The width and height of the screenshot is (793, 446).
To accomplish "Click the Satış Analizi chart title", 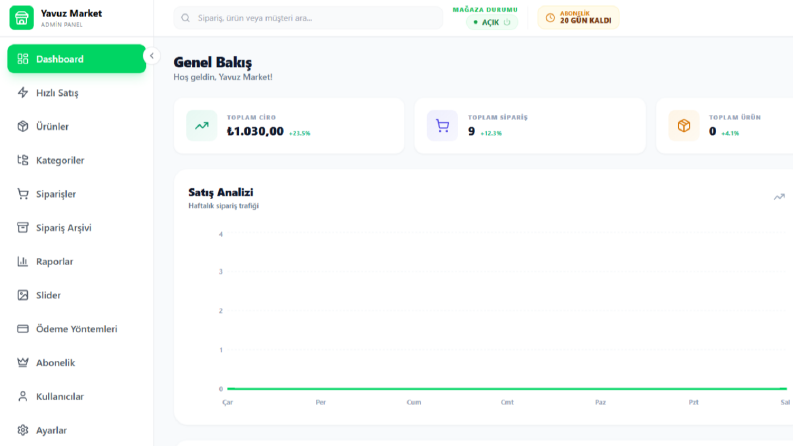I will pos(221,192).
